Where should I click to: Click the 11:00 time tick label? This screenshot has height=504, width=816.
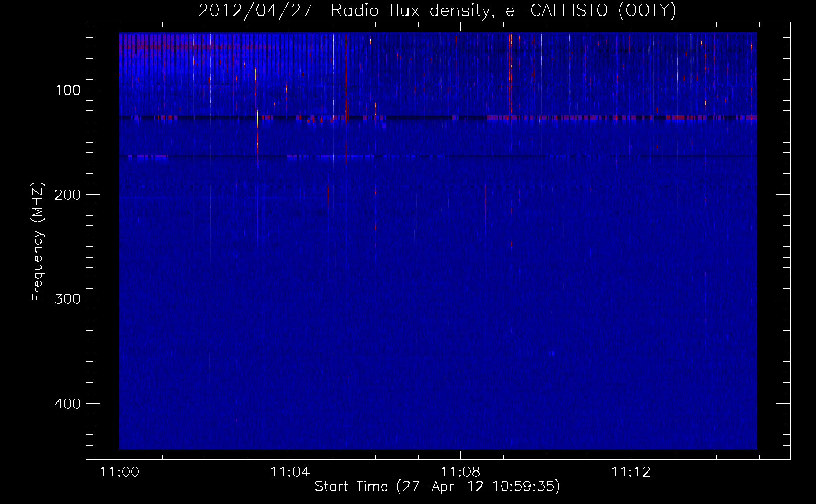pos(120,472)
